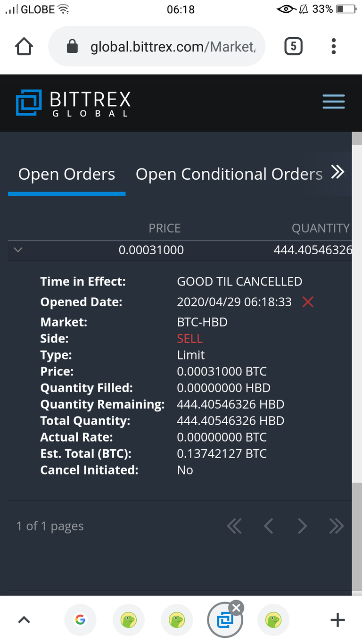
Task: Collapse the expanded order row chevron
Action: point(18,250)
